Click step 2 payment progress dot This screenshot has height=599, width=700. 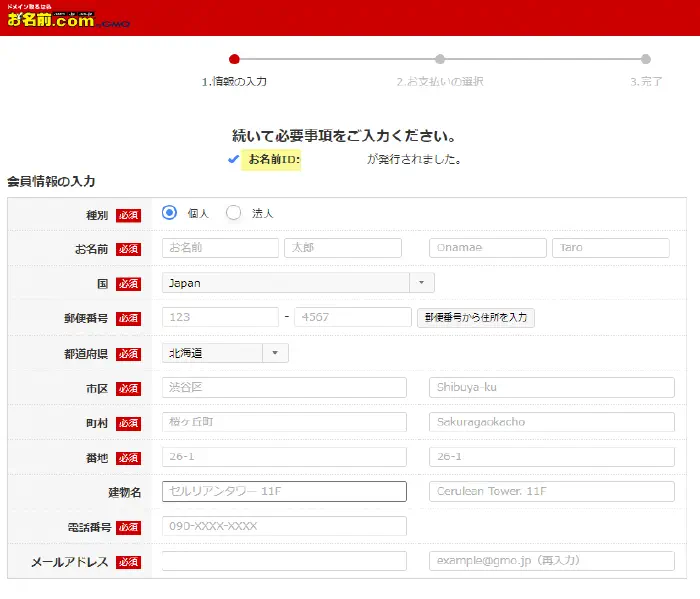click(x=440, y=59)
